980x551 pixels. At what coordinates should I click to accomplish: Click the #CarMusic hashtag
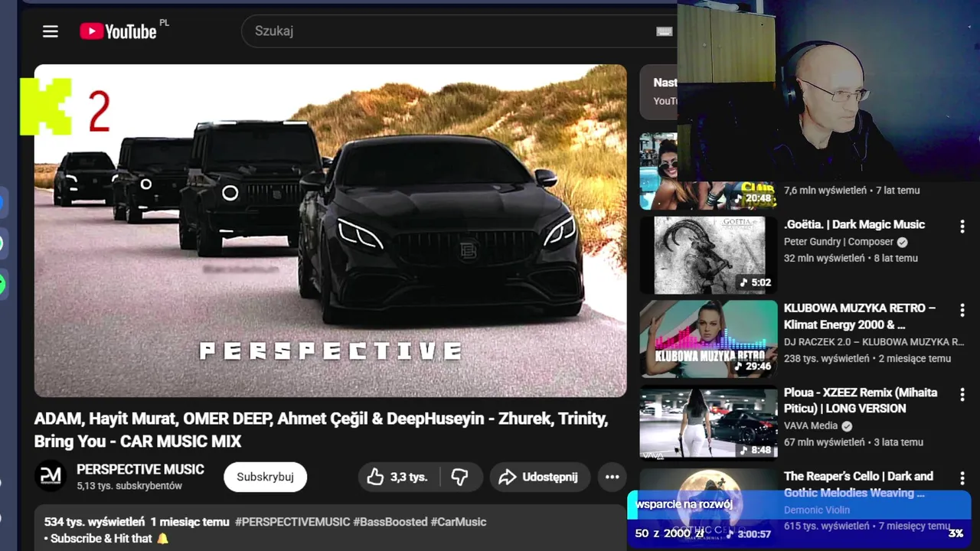pos(459,522)
